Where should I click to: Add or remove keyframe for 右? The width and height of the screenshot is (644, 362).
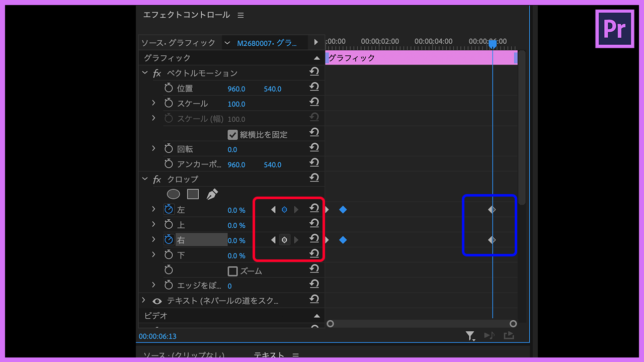284,240
